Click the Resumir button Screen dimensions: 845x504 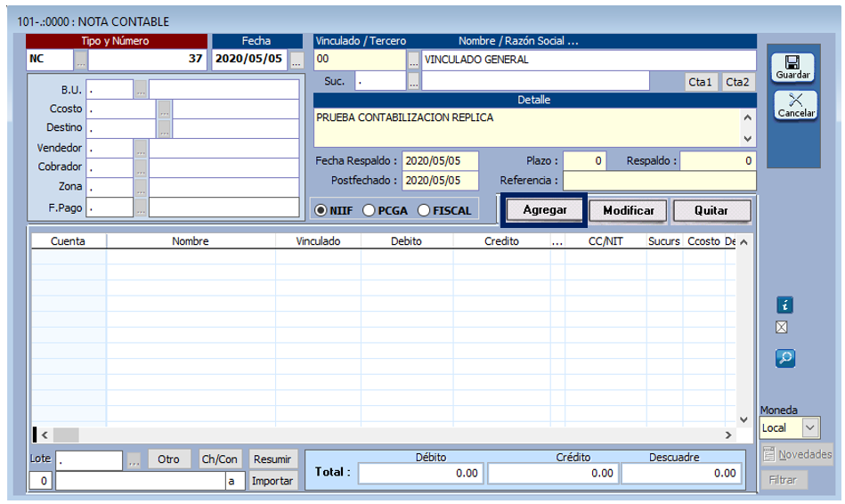(x=272, y=459)
